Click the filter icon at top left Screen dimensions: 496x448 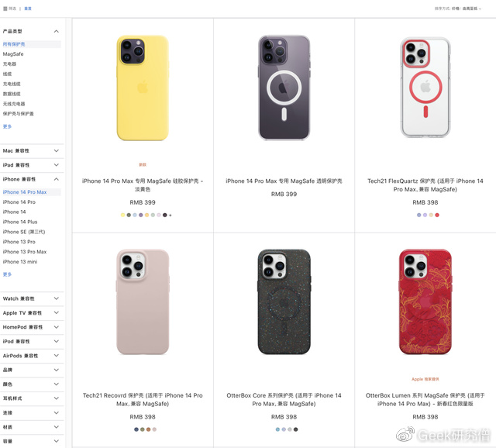point(5,9)
